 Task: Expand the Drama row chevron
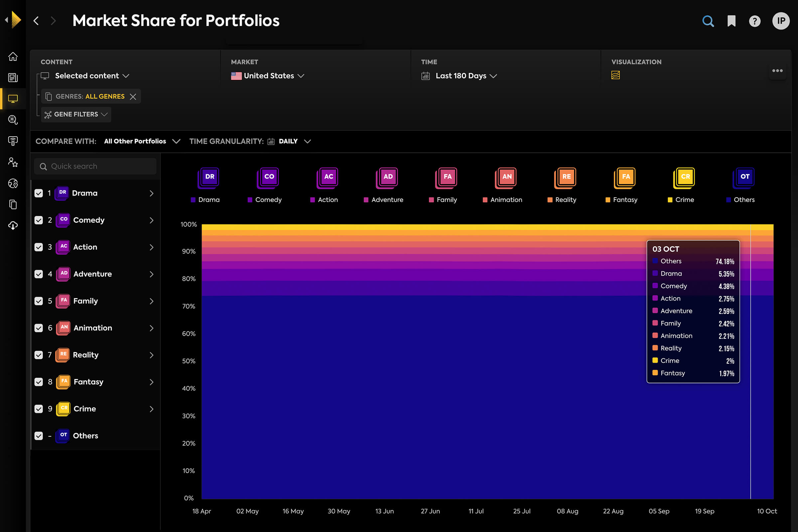pyautogui.click(x=152, y=194)
